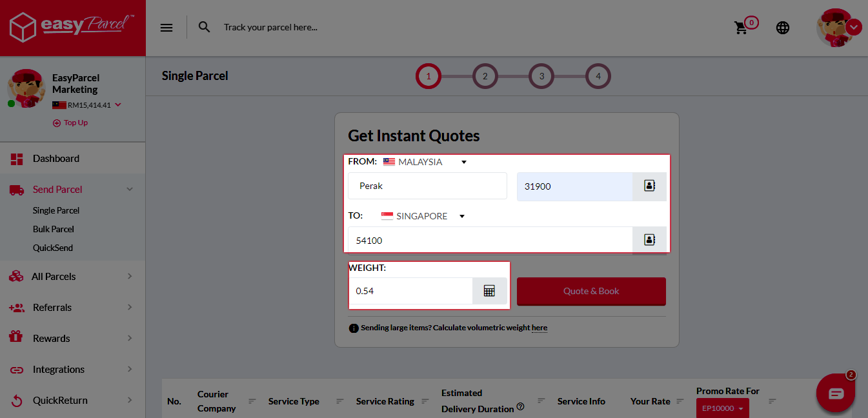Expand the All Parcels menu chevron
Viewport: 868px width, 418px height.
(130, 277)
